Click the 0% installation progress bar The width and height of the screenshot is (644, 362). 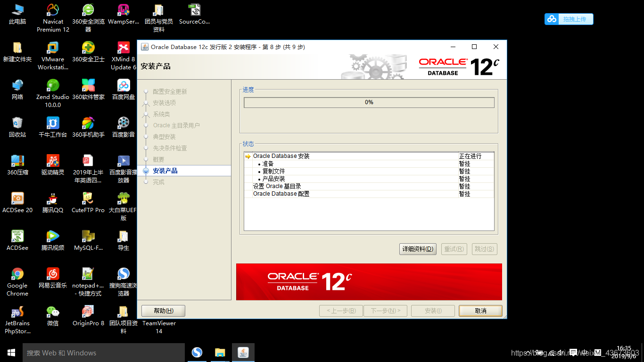coord(369,102)
